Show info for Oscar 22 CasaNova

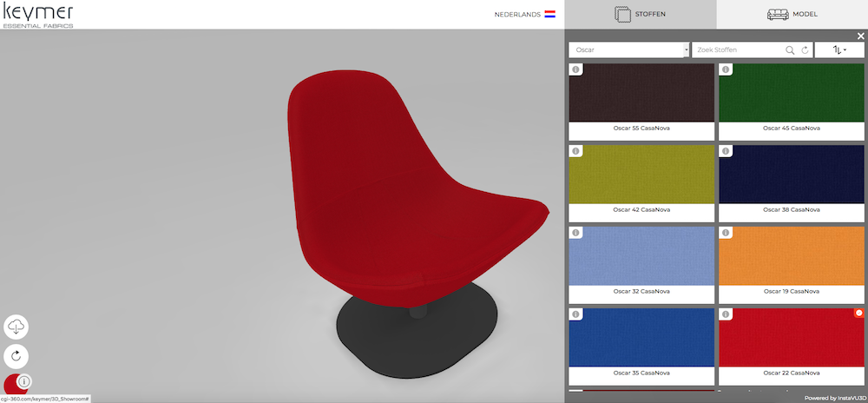click(726, 314)
